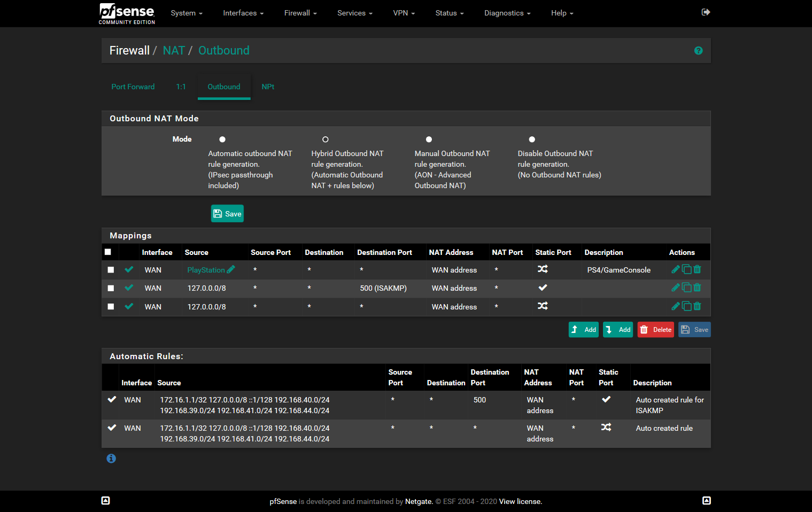Viewport: 812px width, 512px height.
Task: Copy the last 127.0.0.0/8 mapping
Action: (x=686, y=306)
